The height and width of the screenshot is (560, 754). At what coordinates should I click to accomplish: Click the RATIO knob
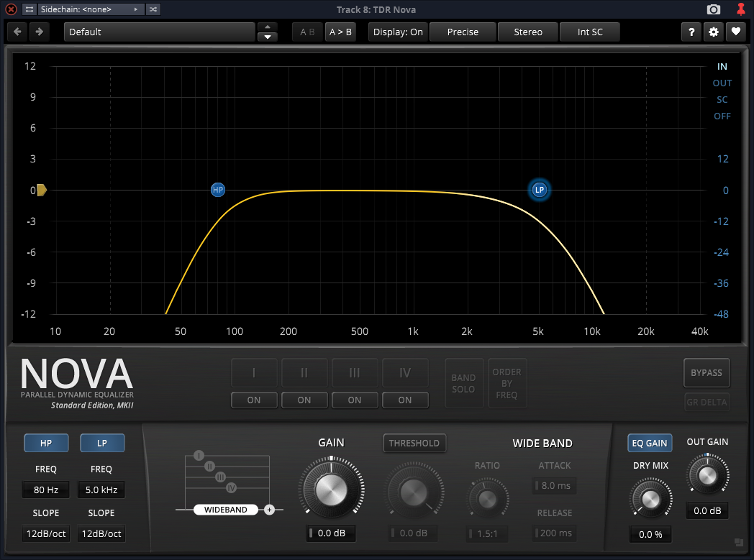(487, 498)
